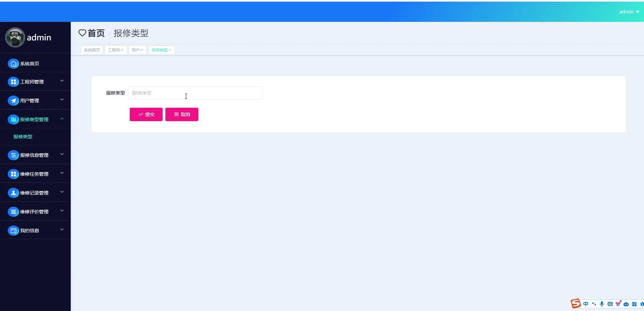Viewport: 644px width, 311px height.
Task: Click the 报修类型管理 sidebar icon
Action: [13, 119]
